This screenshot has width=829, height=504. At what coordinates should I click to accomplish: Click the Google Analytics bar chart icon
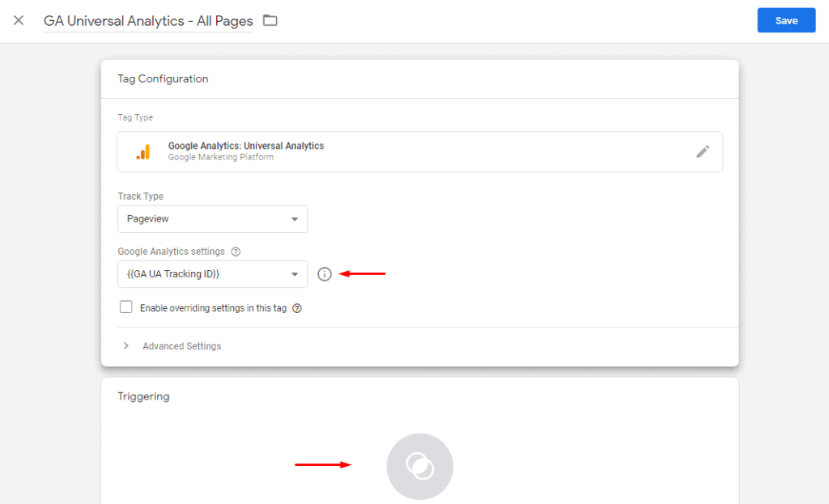[x=143, y=152]
